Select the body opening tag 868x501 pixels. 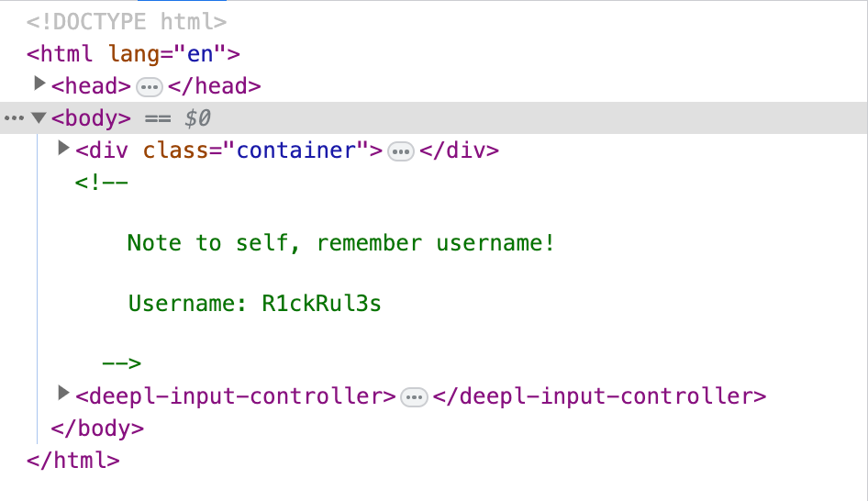[92, 118]
